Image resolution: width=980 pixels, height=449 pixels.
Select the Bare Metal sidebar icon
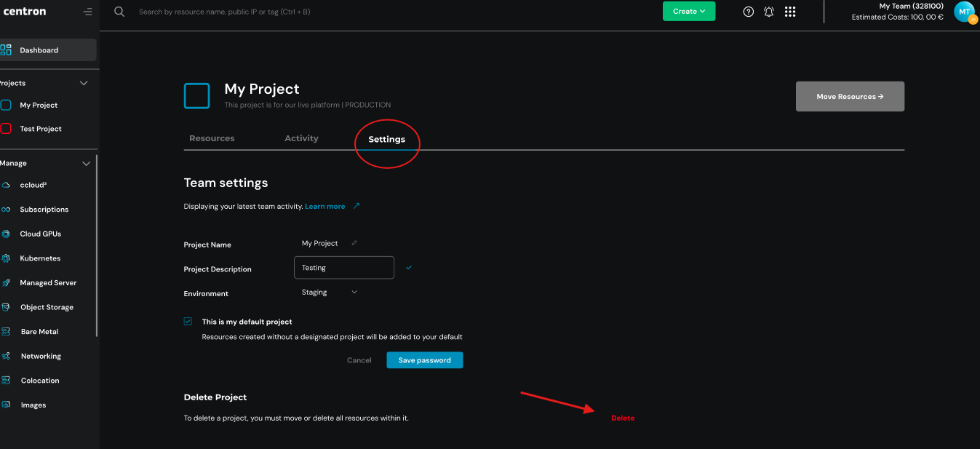pos(7,331)
